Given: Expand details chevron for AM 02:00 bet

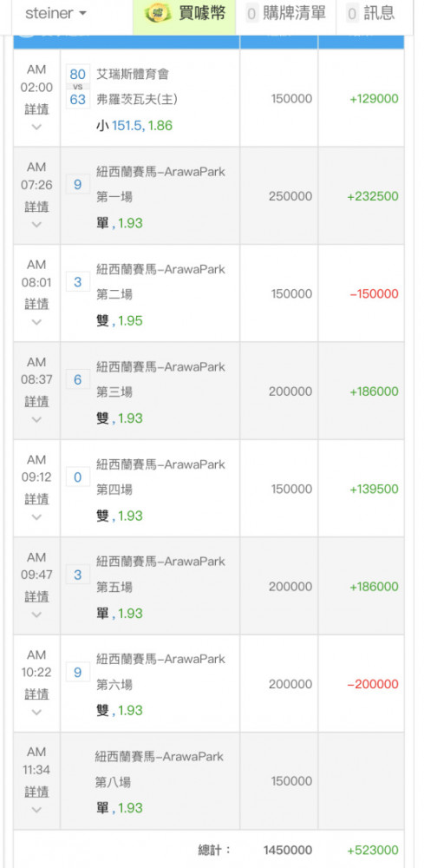Looking at the screenshot, I should tap(36, 127).
